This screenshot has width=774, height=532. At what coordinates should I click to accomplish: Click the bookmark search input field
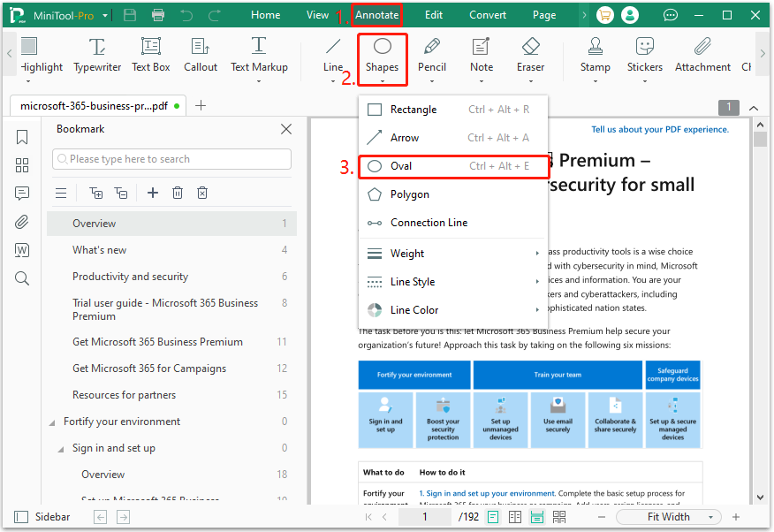pyautogui.click(x=171, y=159)
